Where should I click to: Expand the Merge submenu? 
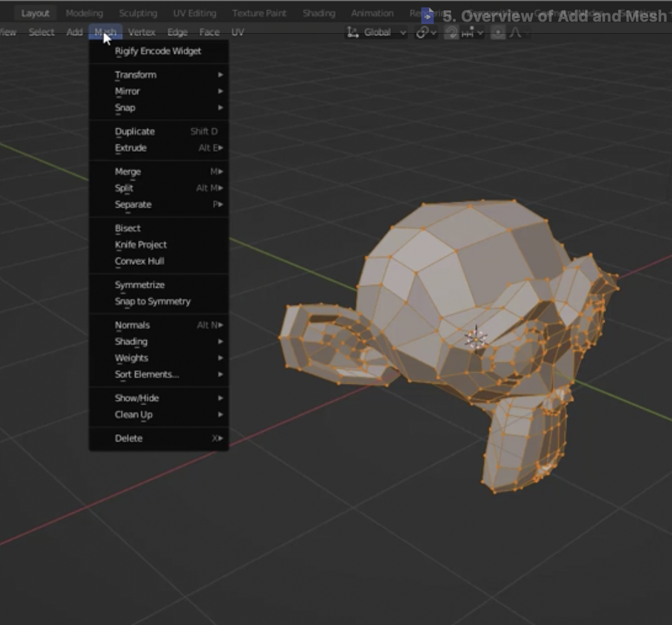(158, 172)
